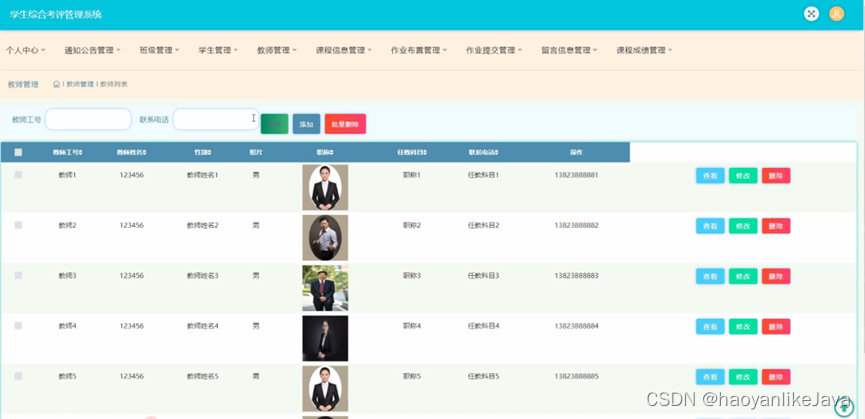Select the 职称5 cell

(412, 376)
